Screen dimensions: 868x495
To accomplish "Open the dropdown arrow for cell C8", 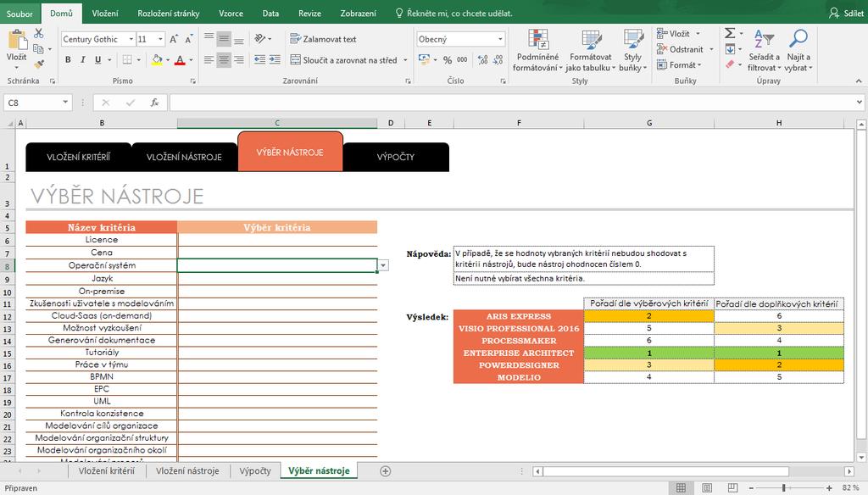I will [x=382, y=266].
